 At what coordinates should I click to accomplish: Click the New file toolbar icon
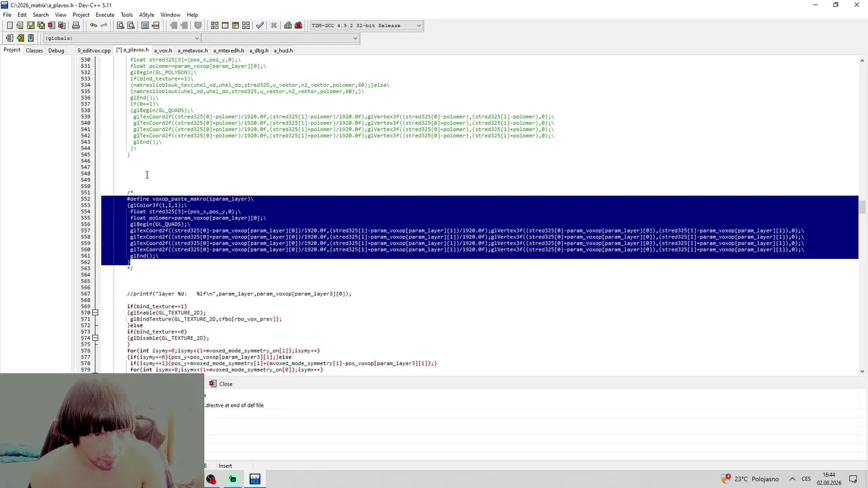pyautogui.click(x=9, y=26)
